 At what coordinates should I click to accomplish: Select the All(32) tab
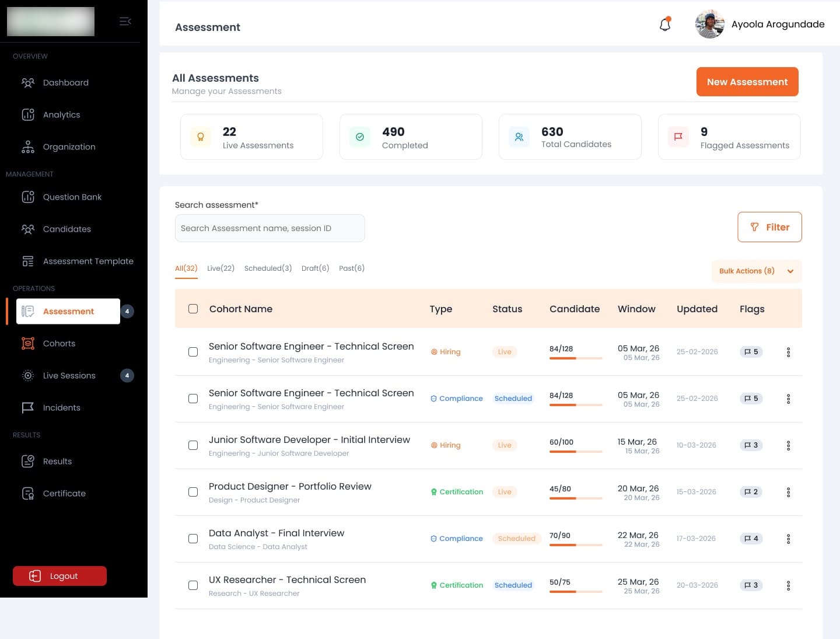click(x=186, y=268)
